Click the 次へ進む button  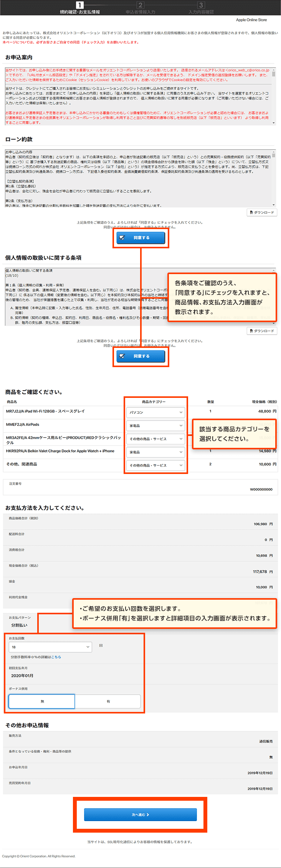(x=140, y=815)
